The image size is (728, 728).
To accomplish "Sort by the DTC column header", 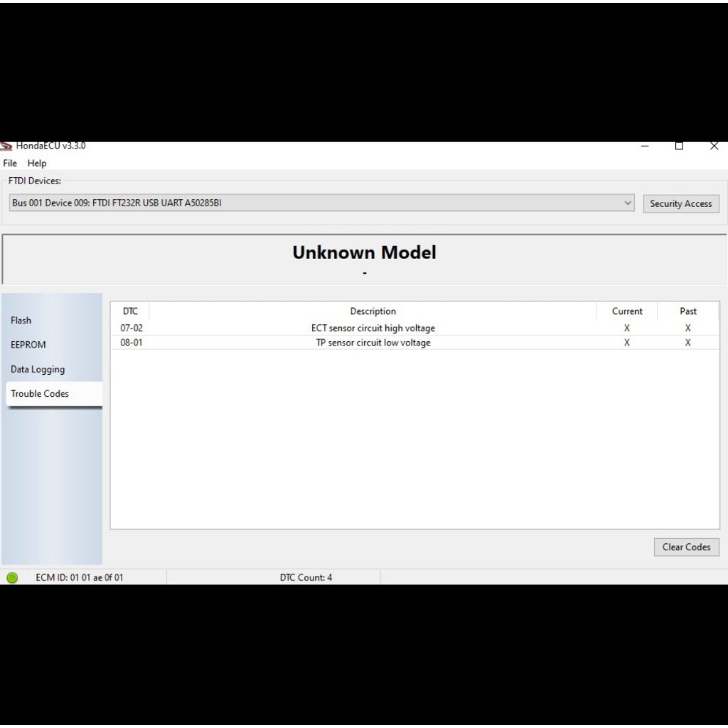I will [131, 311].
